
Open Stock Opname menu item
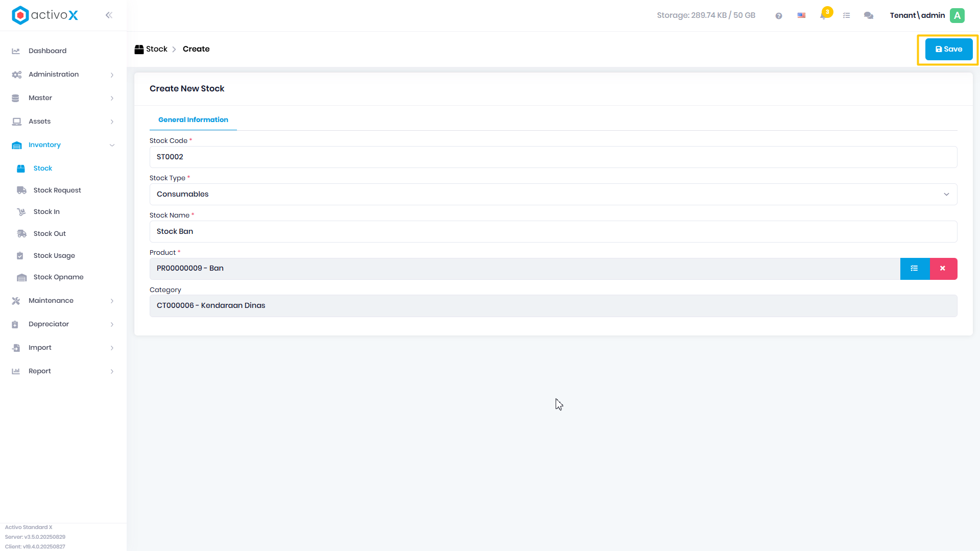(x=58, y=277)
